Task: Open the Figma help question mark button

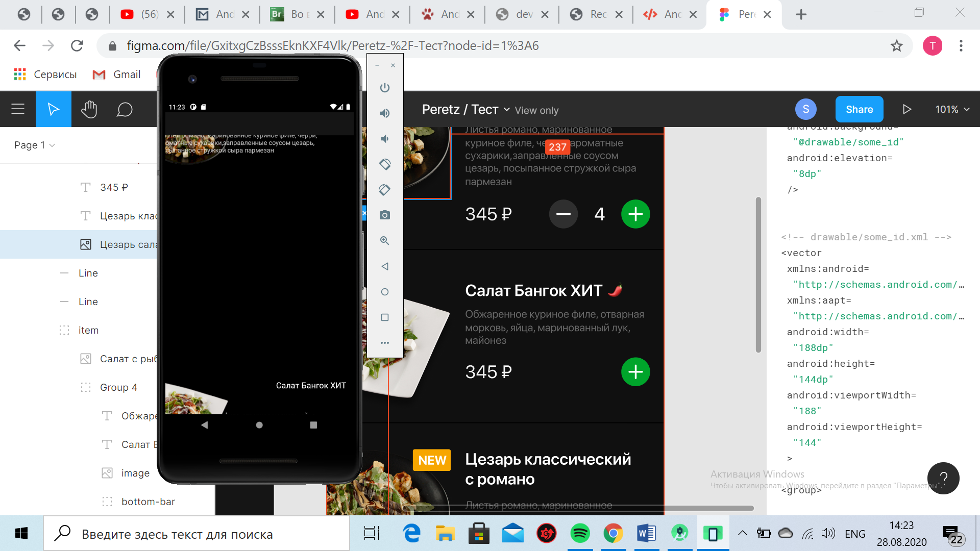Action: point(943,478)
